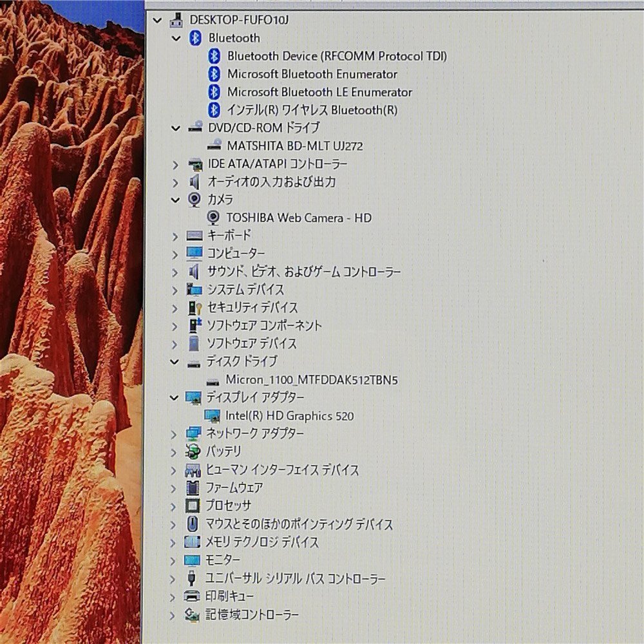The height and width of the screenshot is (644, 644).
Task: Click the Bluetooth category icon
Action: (195, 38)
